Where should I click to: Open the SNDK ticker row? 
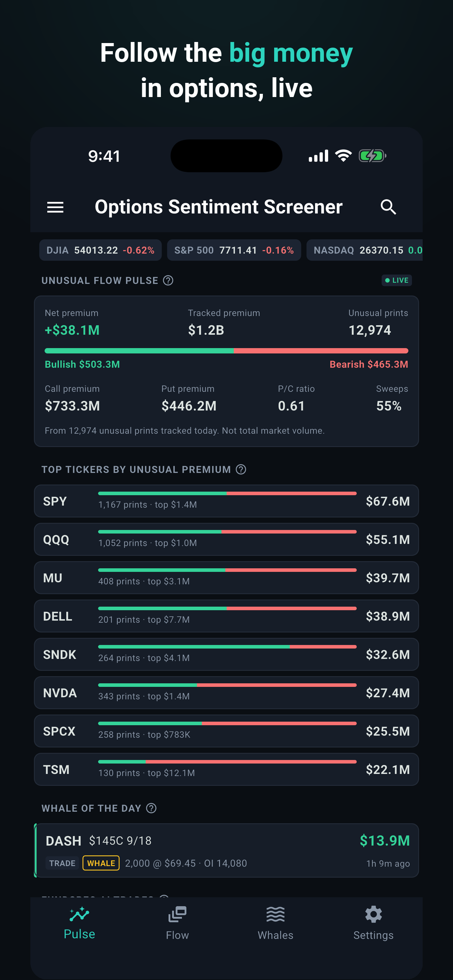pos(226,654)
